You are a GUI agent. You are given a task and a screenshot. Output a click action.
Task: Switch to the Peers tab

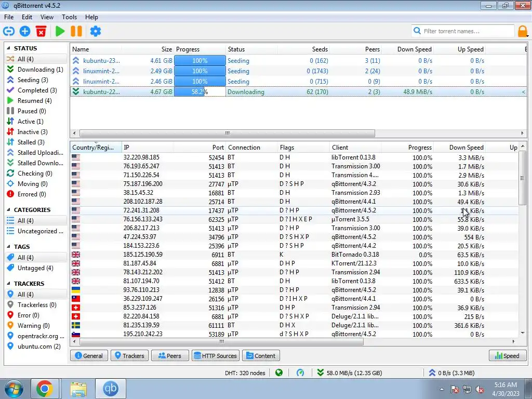170,355
